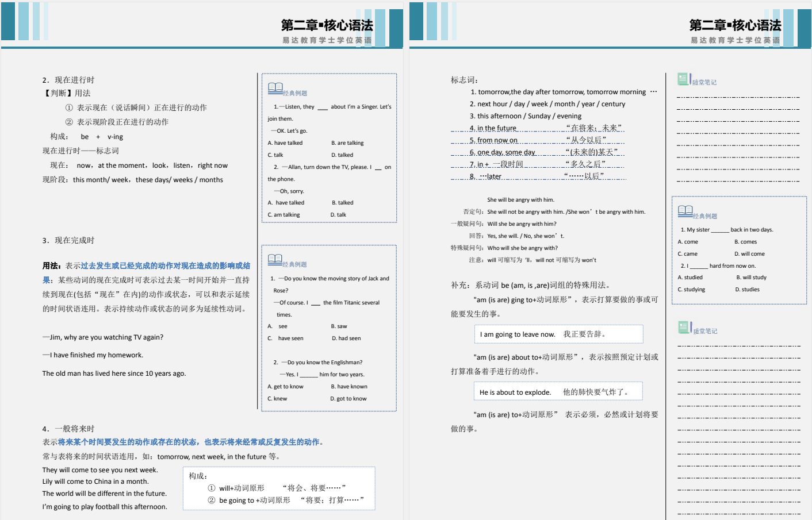
Task: Click the sentence 'Lily will come to China in a month.'
Action: point(95,482)
